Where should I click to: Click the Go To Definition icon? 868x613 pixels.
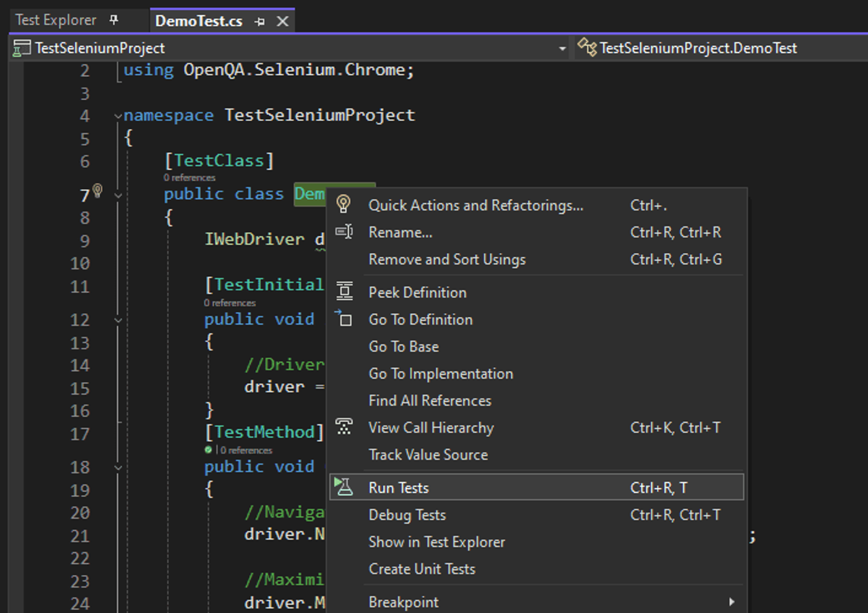tap(343, 318)
